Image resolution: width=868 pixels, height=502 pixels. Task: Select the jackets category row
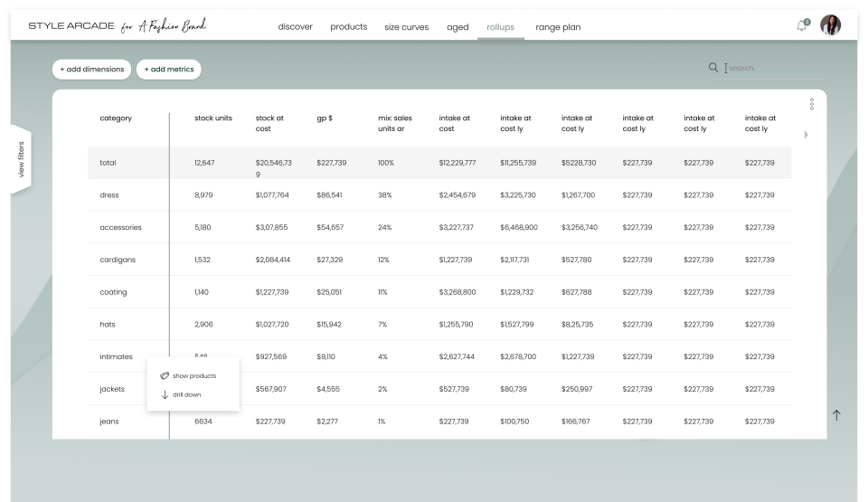point(112,389)
